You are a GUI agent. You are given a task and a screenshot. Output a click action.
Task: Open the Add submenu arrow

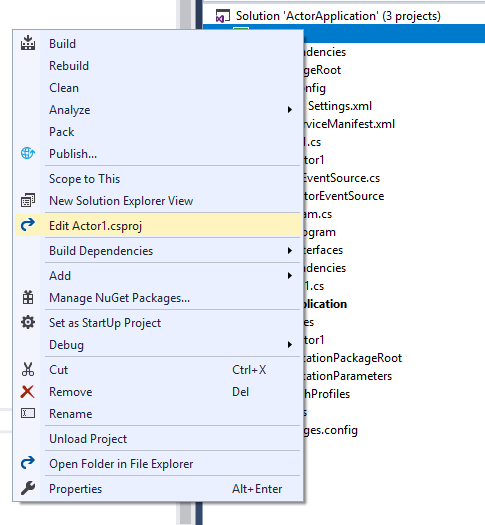(x=290, y=275)
